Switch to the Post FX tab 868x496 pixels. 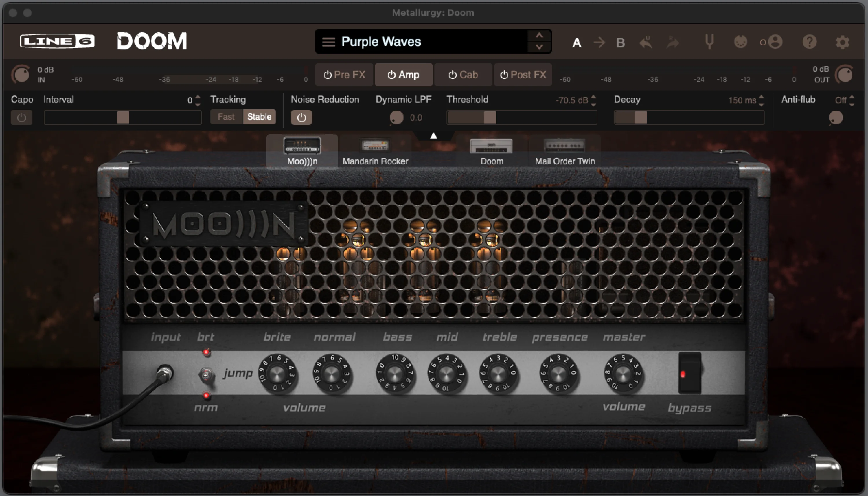tap(523, 75)
